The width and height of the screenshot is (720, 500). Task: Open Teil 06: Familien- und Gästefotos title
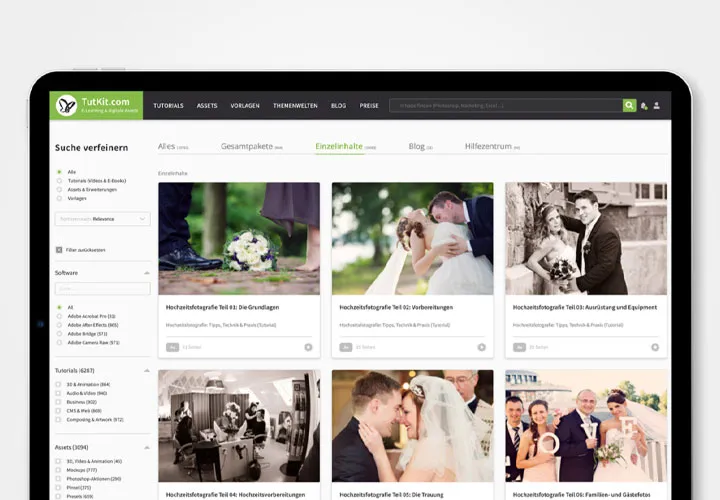pyautogui.click(x=581, y=495)
